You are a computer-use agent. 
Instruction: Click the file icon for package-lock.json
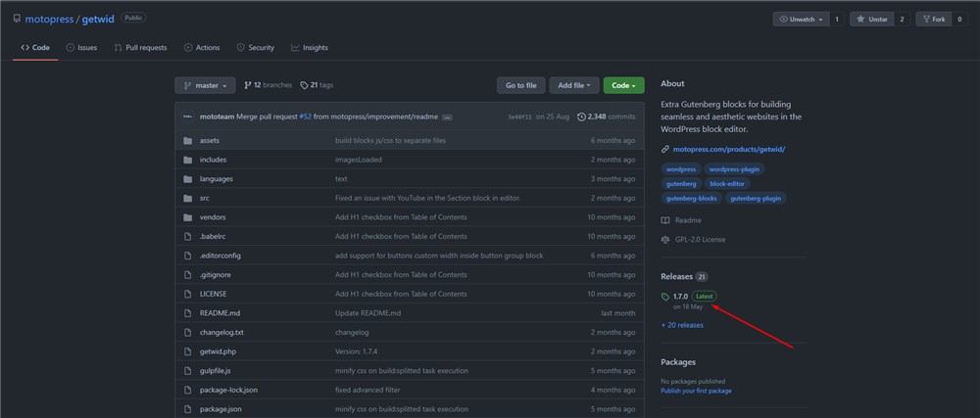click(187, 390)
